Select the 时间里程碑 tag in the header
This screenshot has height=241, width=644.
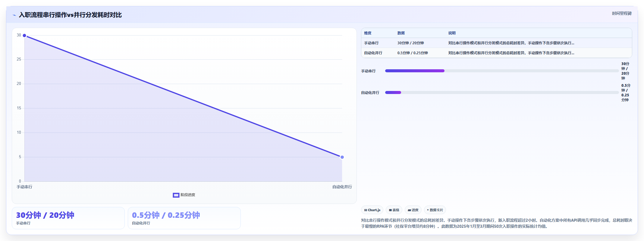622,14
